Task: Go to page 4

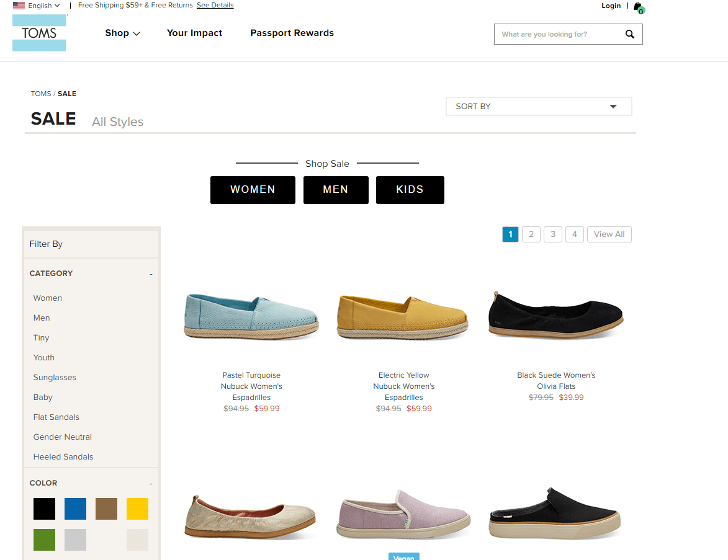Action: click(574, 234)
